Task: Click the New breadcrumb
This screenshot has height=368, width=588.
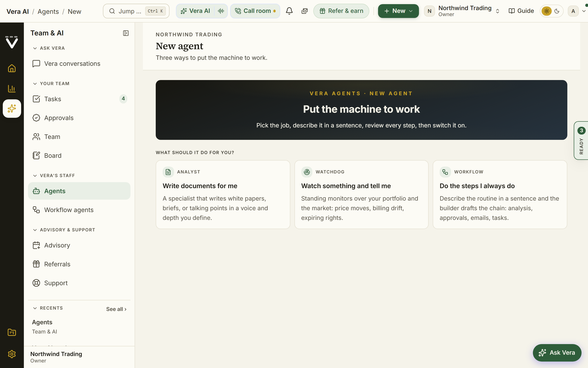Action: (74, 11)
